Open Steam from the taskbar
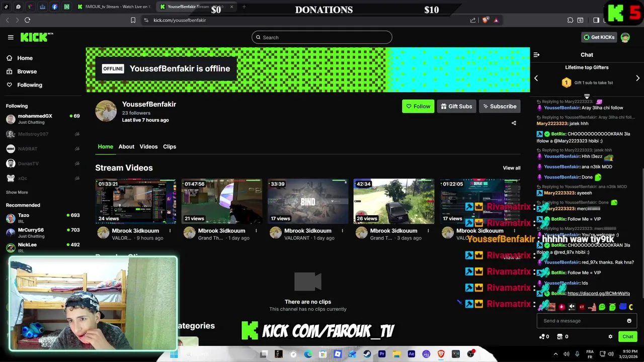 click(x=367, y=354)
